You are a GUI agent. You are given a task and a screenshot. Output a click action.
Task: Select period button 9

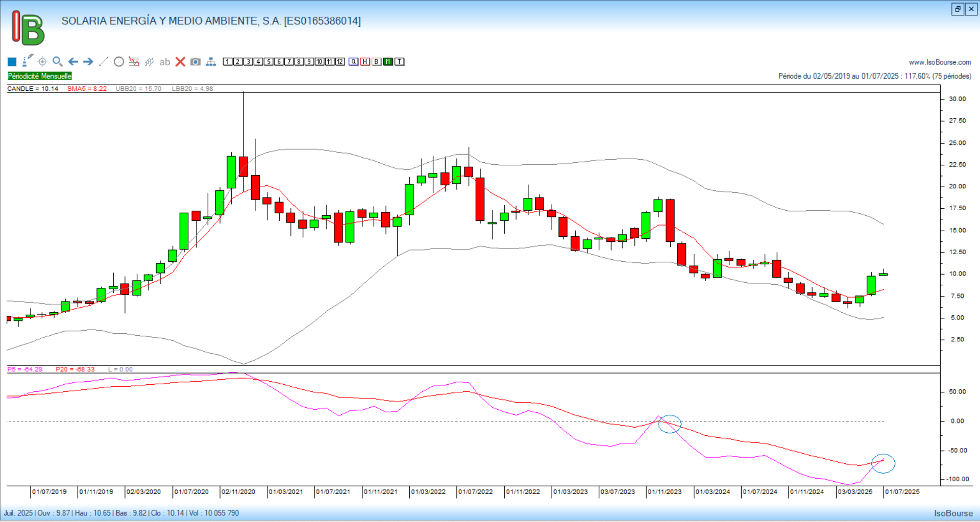[309, 62]
